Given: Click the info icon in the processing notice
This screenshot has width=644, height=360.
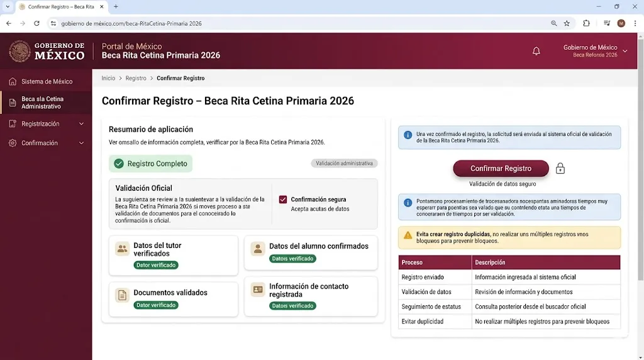Looking at the screenshot, I should click(408, 203).
